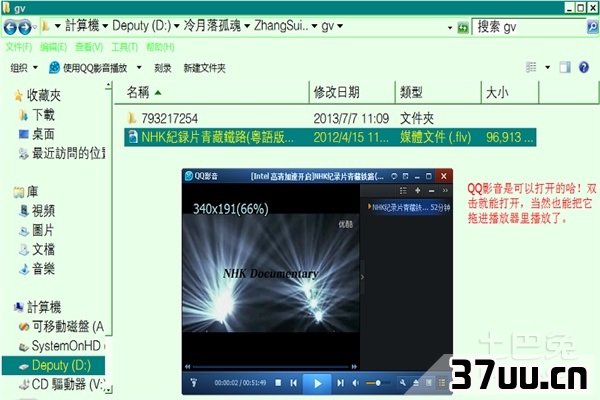Open 桌面 in the navigation pane
This screenshot has width=600, height=400.
tap(37, 134)
